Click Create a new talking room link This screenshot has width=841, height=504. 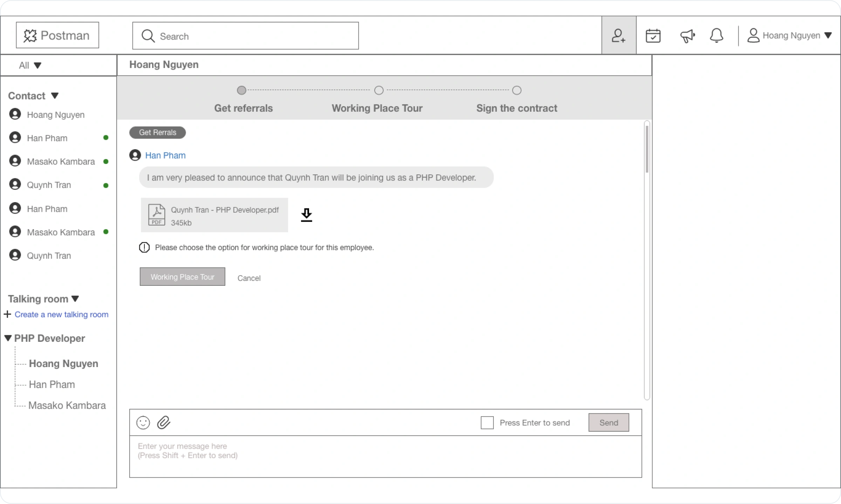click(61, 315)
